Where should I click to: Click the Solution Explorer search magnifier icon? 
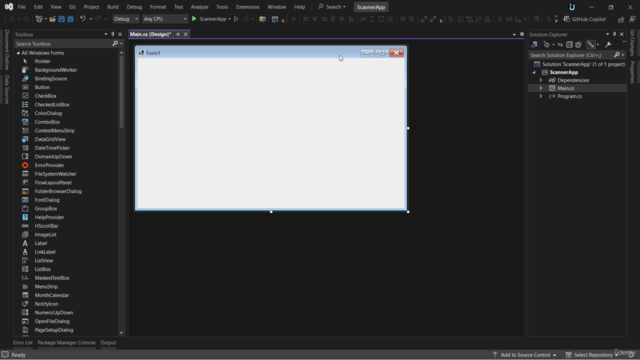coord(617,55)
